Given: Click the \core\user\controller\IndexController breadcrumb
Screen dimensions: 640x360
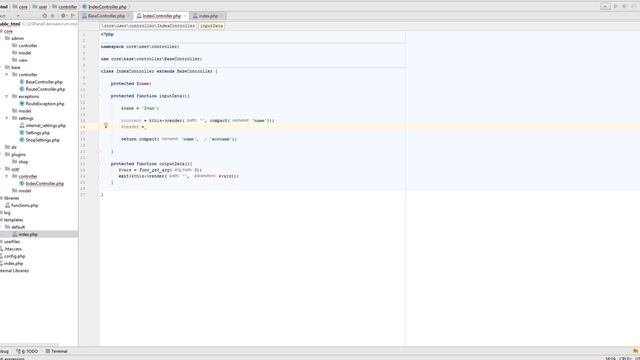Looking at the screenshot, I should [148, 26].
